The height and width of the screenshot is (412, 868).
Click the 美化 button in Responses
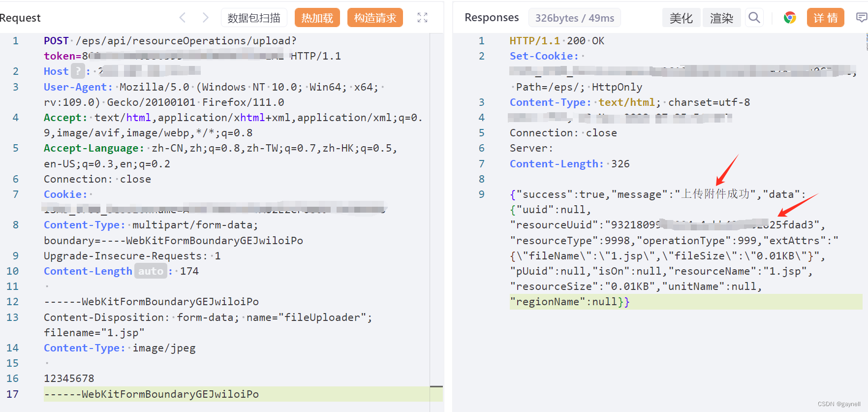point(681,18)
